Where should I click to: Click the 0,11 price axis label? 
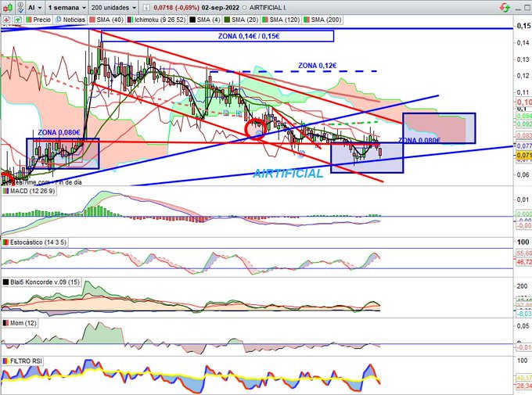(523, 92)
